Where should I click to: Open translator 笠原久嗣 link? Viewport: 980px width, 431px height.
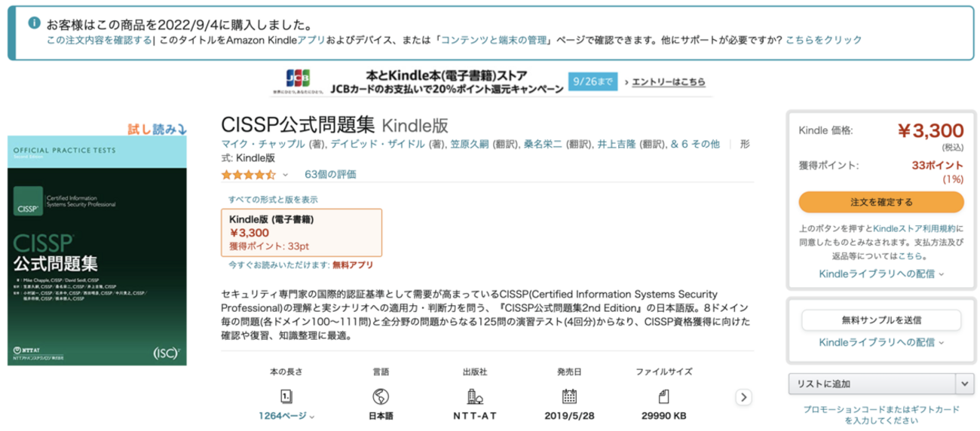click(470, 144)
